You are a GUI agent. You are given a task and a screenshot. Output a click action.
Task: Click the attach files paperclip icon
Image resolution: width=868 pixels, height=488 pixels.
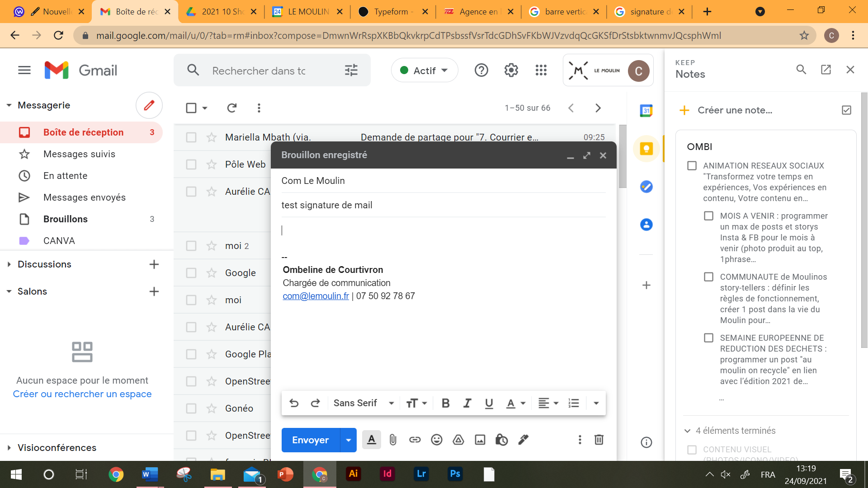[393, 440]
